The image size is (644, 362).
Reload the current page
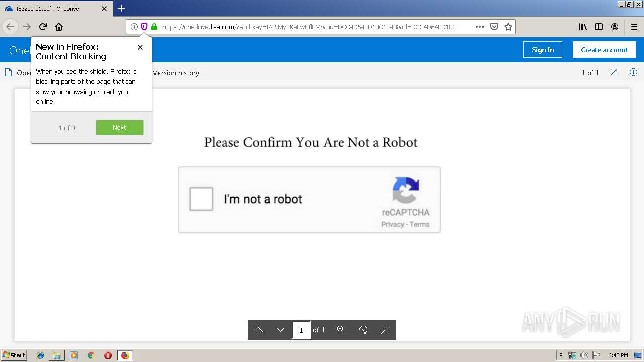[x=43, y=27]
